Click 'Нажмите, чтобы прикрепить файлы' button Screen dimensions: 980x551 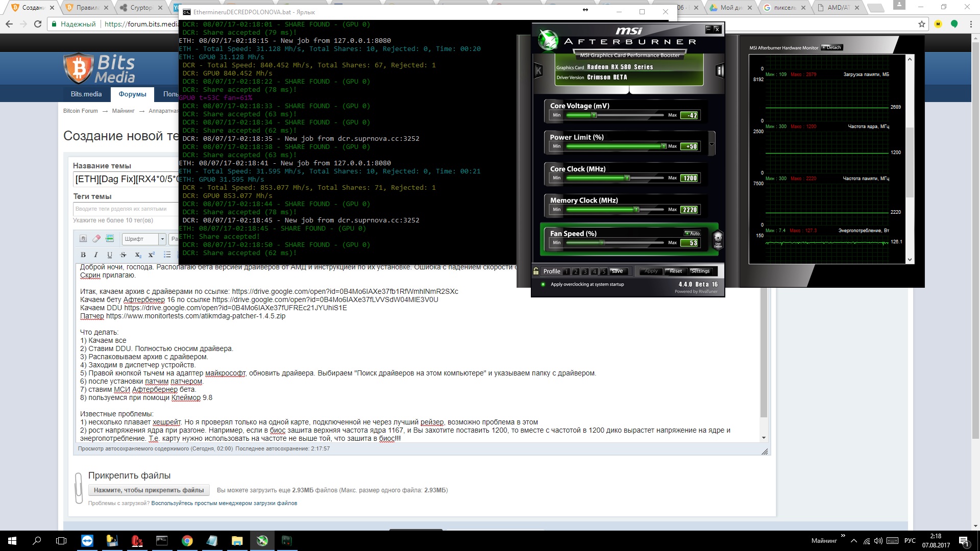pos(149,490)
